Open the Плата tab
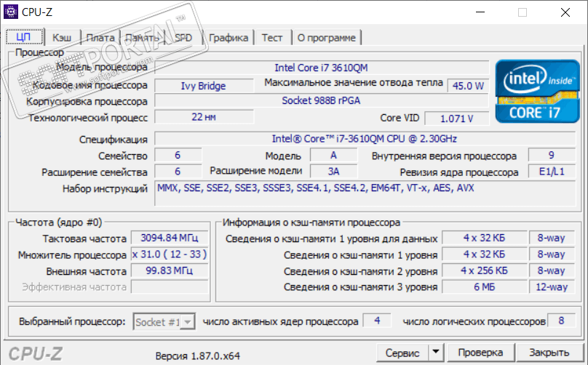 coord(100,38)
